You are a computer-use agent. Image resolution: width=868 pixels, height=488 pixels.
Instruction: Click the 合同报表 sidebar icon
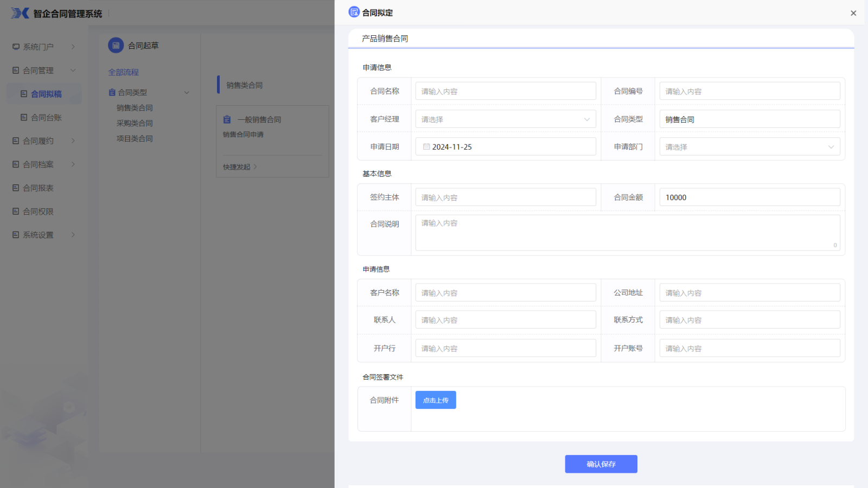coord(16,188)
